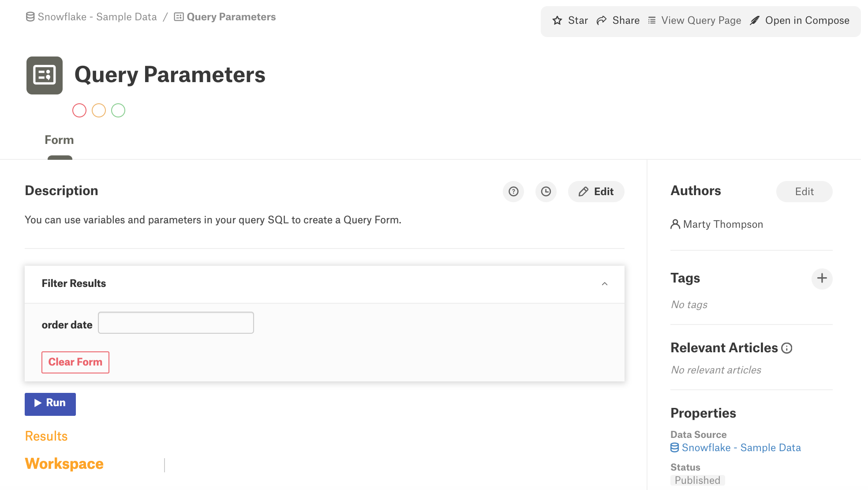Screen dimensions: 868x490
Task: Click inside the order date field
Action: [176, 323]
